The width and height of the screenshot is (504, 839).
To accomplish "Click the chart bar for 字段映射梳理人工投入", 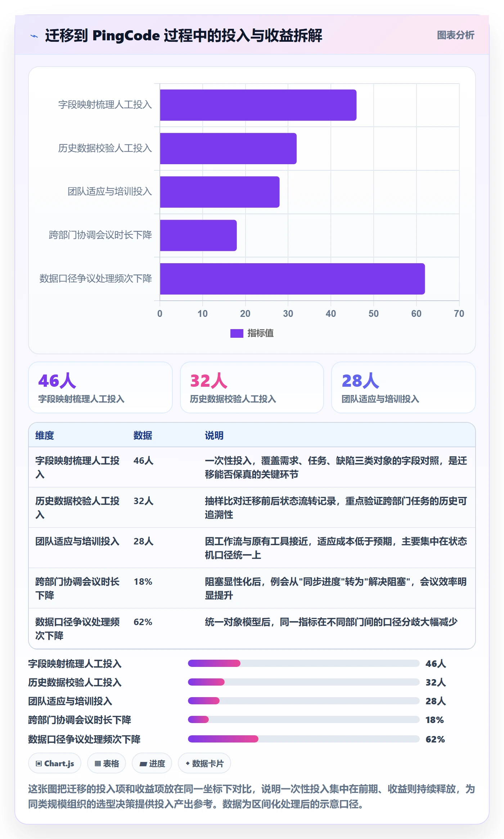I will pos(258,105).
